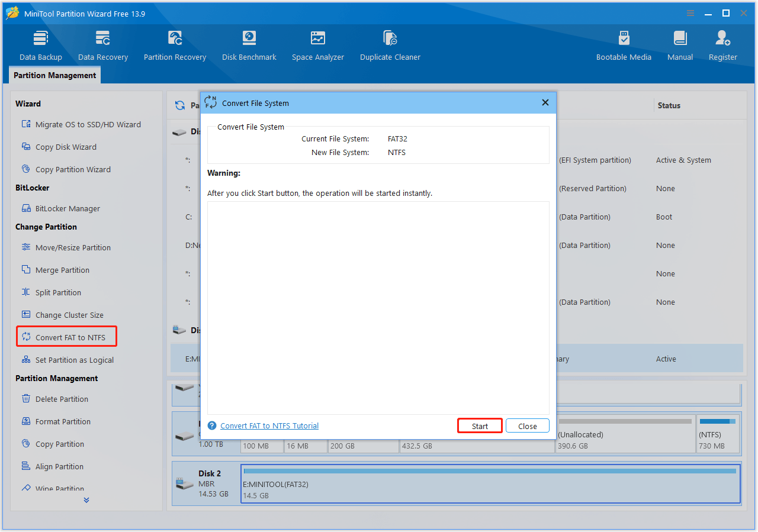
Task: Click the Start button in dialog
Action: 480,425
